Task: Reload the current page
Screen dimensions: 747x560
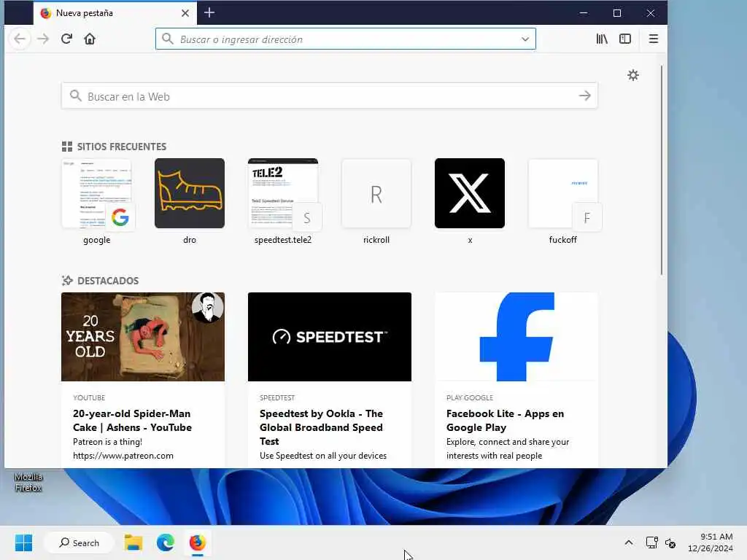Action: point(66,39)
